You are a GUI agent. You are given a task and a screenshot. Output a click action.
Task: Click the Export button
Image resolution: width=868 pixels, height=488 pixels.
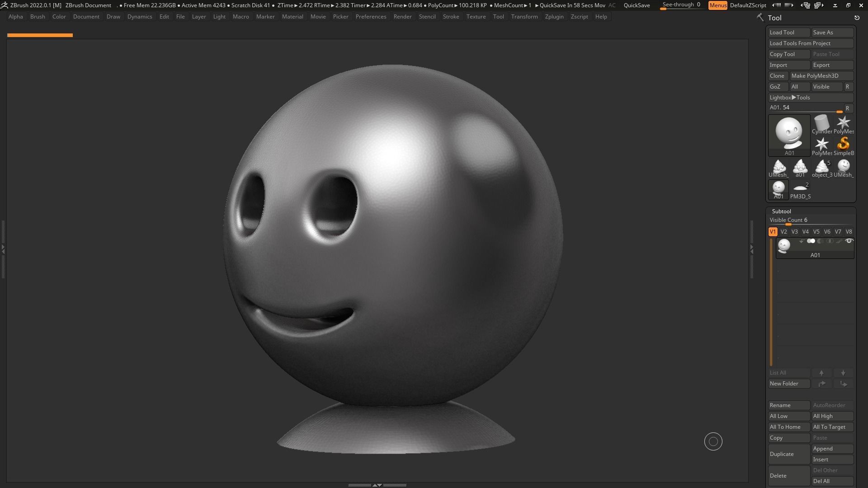832,65
